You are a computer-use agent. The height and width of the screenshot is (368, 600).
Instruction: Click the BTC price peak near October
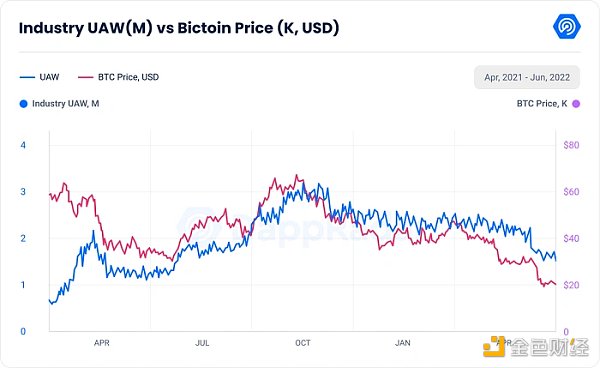(x=296, y=176)
